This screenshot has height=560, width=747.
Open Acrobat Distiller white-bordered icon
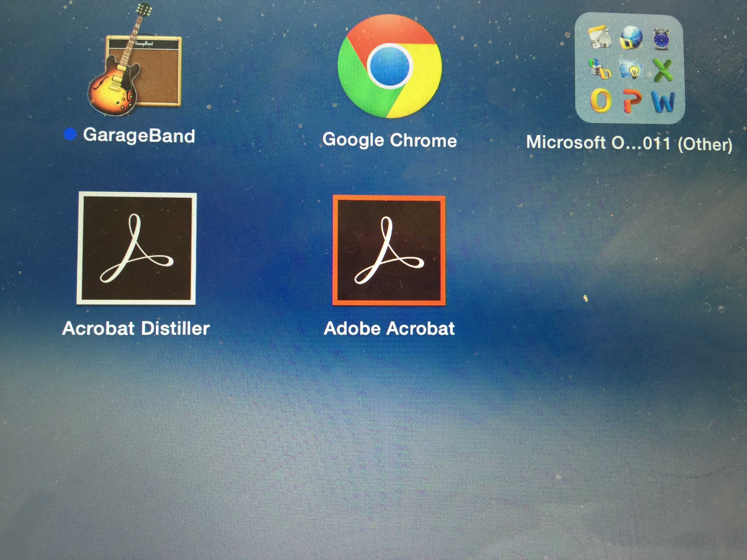pyautogui.click(x=137, y=249)
